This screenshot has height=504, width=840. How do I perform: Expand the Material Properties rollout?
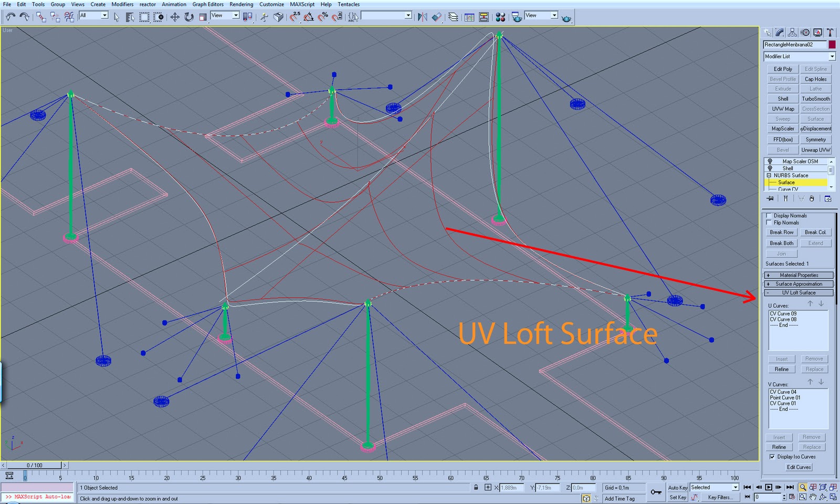pyautogui.click(x=799, y=275)
